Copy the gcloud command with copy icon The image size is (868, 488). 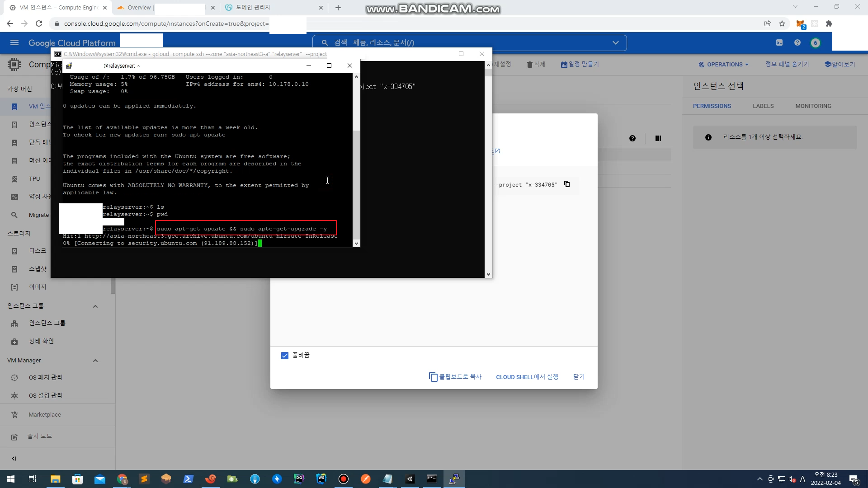pyautogui.click(x=567, y=184)
